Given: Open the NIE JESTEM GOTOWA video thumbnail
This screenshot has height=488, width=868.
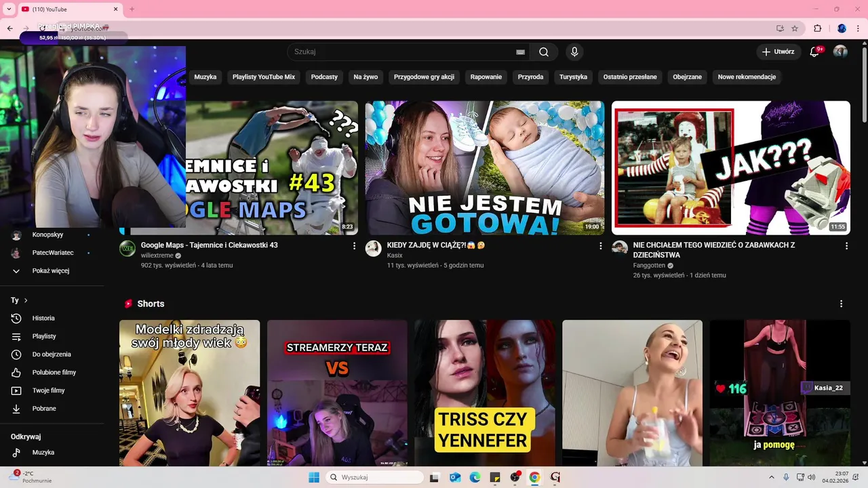Looking at the screenshot, I should [x=485, y=167].
